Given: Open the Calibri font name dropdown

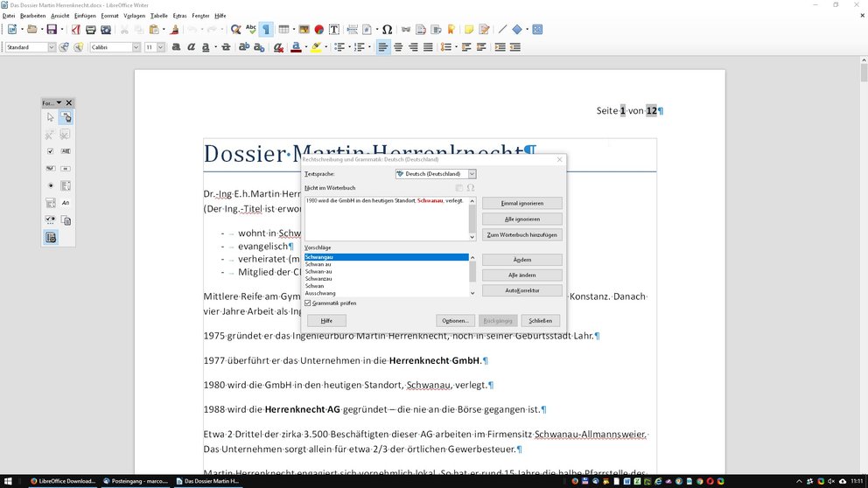Looking at the screenshot, I should [136, 47].
